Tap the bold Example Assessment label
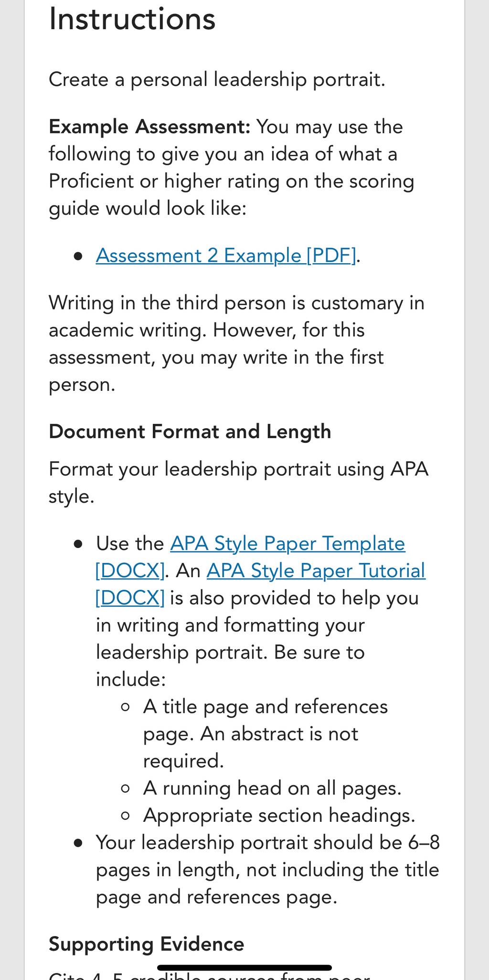 (149, 127)
